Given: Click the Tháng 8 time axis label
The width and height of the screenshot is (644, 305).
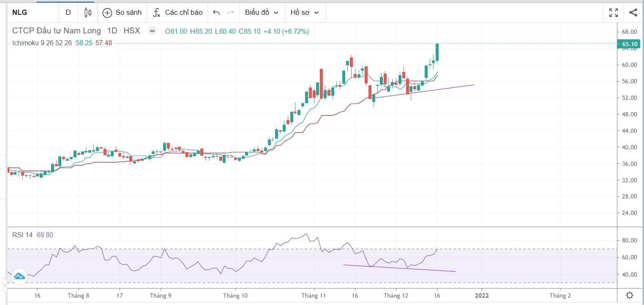Looking at the screenshot, I should click(x=79, y=296).
